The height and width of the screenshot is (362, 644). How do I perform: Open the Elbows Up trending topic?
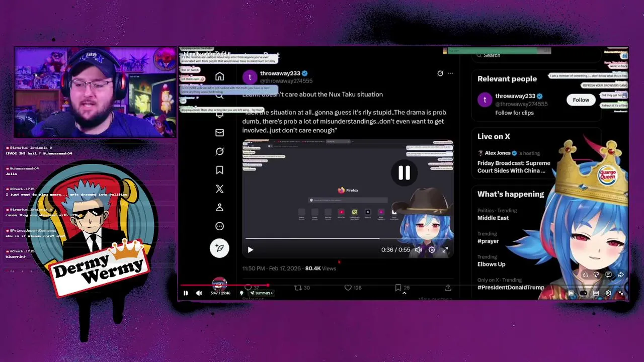(x=491, y=264)
